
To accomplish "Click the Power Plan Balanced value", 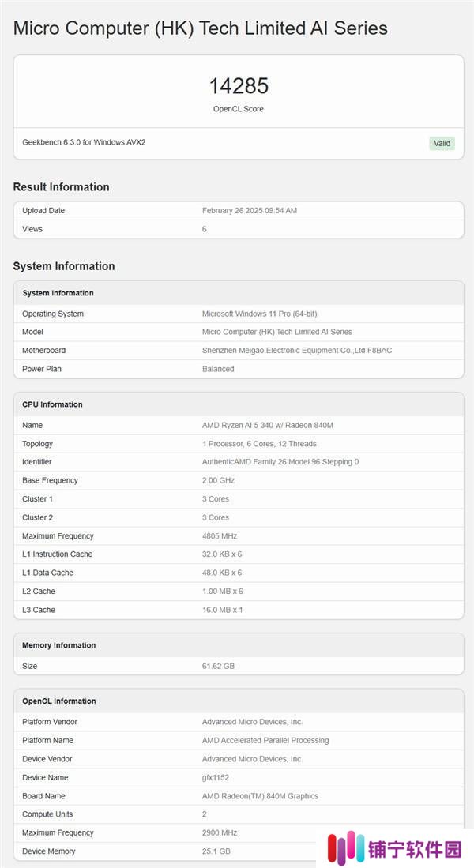I will coord(218,369).
